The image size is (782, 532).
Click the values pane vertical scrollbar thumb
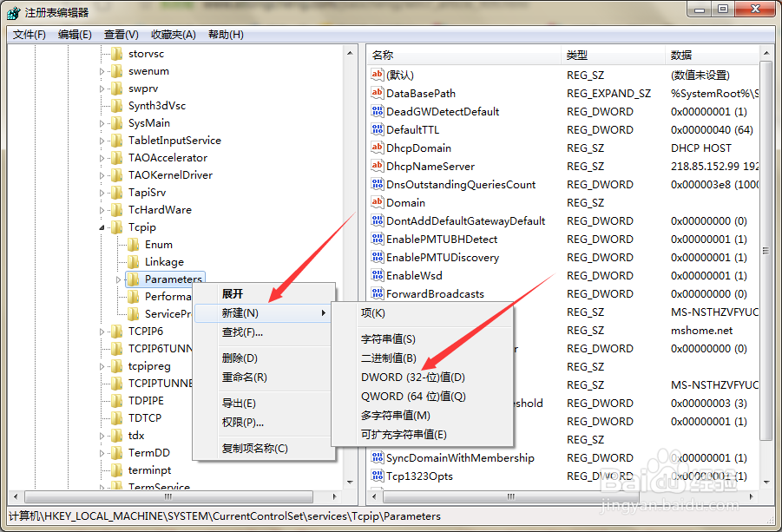(x=766, y=250)
